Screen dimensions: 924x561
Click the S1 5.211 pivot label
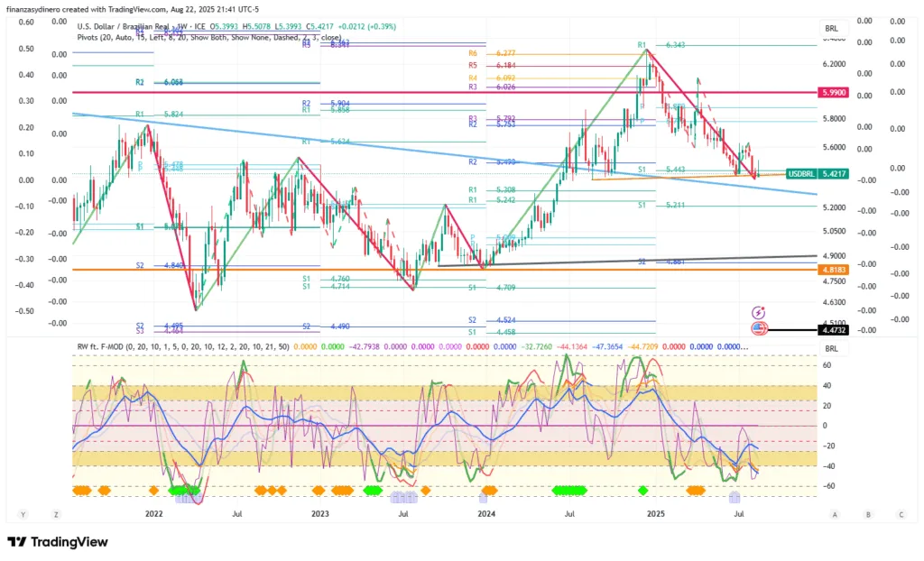tap(661, 205)
